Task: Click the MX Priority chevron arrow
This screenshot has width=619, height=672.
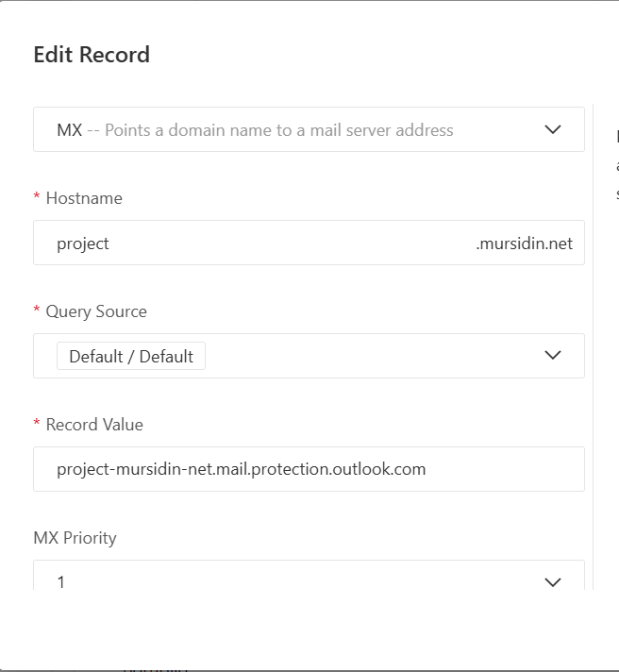Action: (553, 582)
